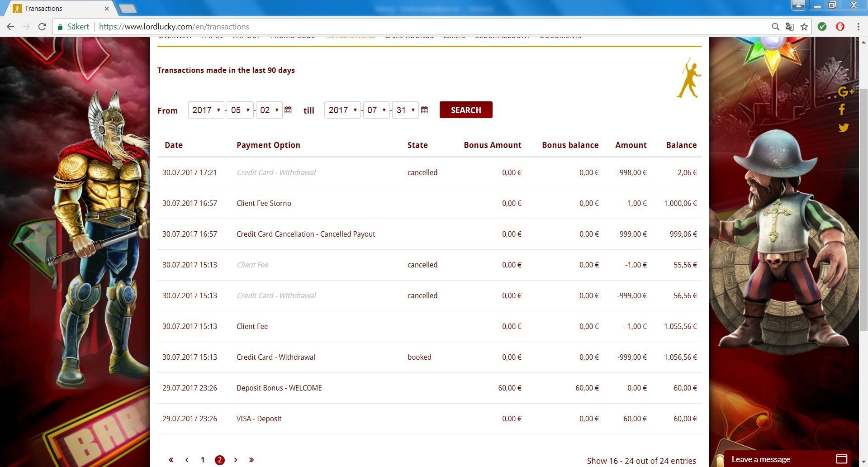Click the address bar URL field

[x=407, y=27]
